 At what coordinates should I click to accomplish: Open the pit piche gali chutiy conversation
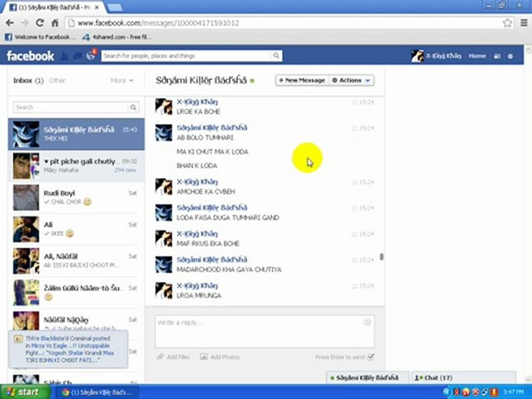[x=76, y=166]
